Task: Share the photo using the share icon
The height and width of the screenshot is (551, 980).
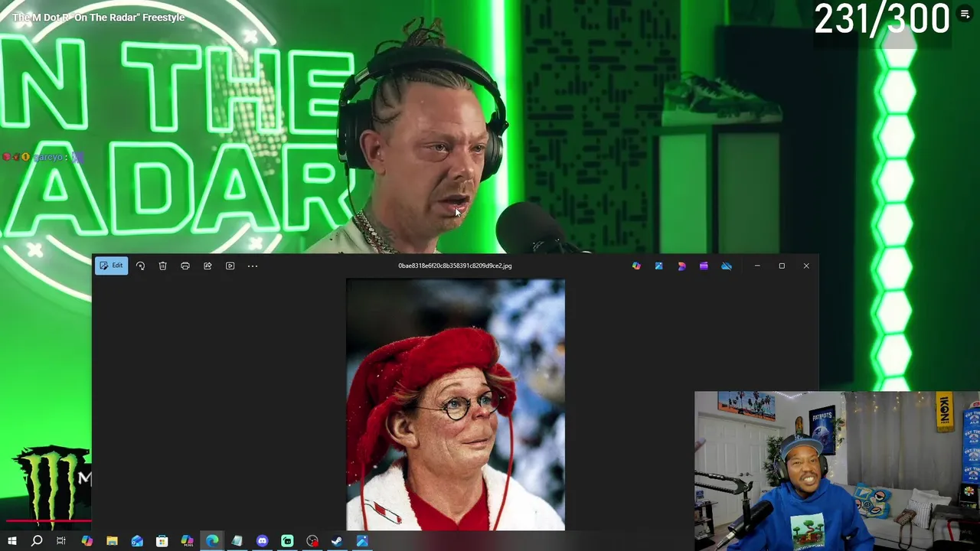Action: (207, 266)
